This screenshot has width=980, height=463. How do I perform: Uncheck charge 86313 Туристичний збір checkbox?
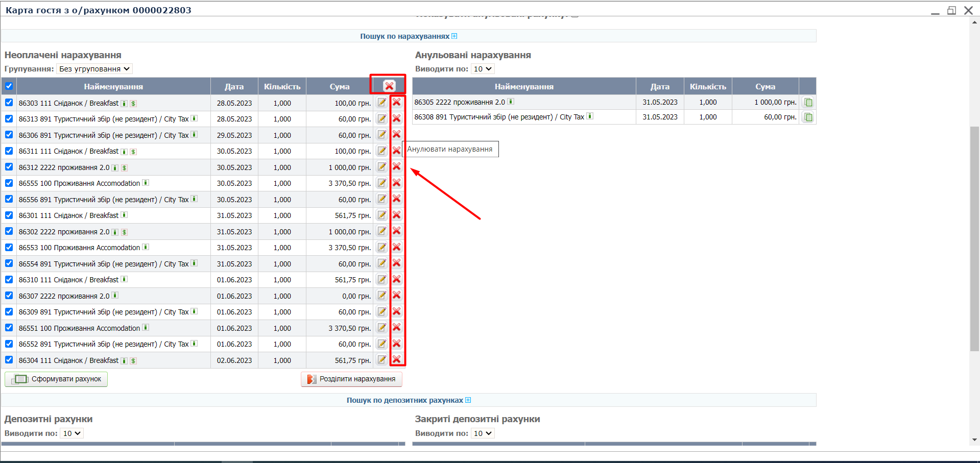coord(9,119)
